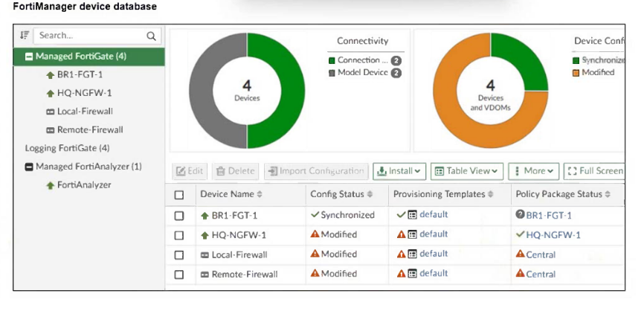The width and height of the screenshot is (644, 311).
Task: Click the sort icon beside Search box
Action: click(25, 35)
